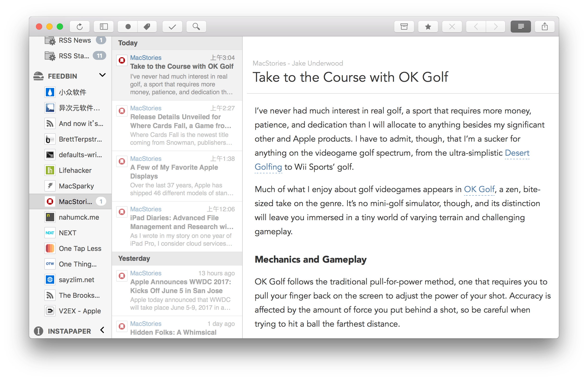
Task: Open the sayzlim.net feed
Action: [x=70, y=280]
